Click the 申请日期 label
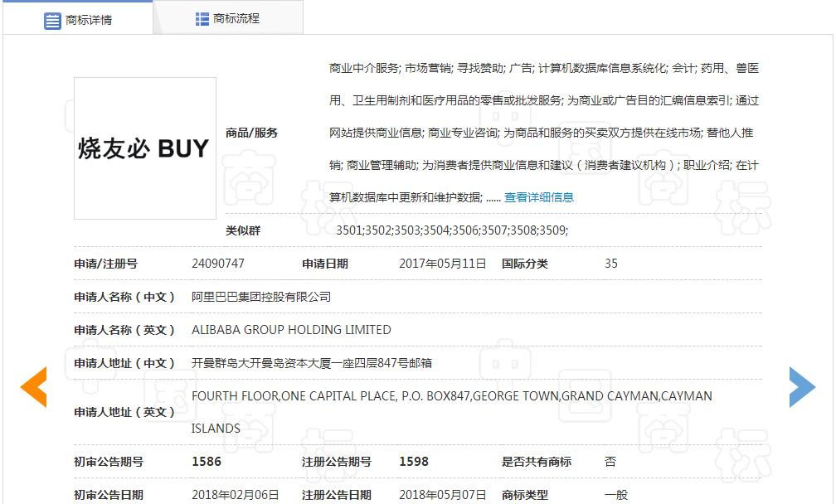This screenshot has width=836, height=504. 325,264
